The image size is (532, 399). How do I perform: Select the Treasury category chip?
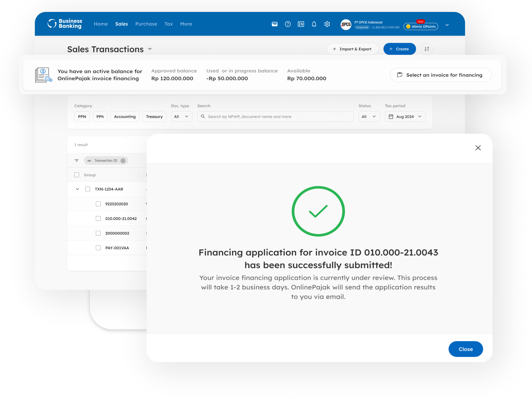point(154,116)
